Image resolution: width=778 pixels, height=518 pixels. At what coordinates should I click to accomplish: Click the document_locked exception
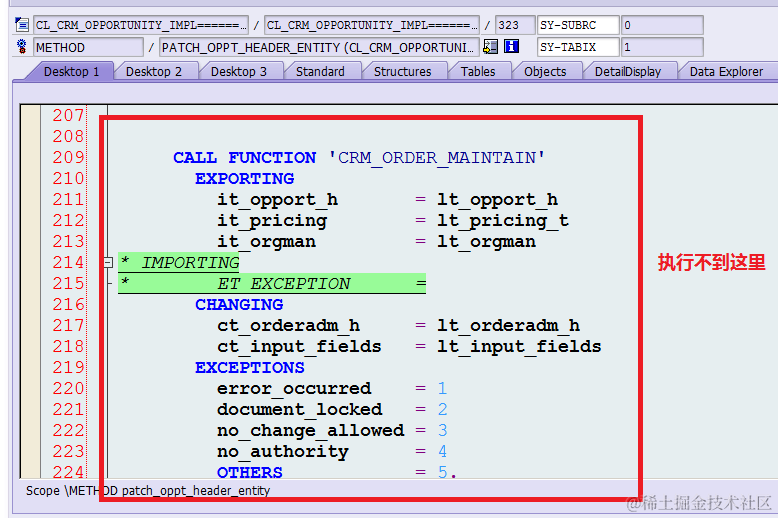coord(299,409)
